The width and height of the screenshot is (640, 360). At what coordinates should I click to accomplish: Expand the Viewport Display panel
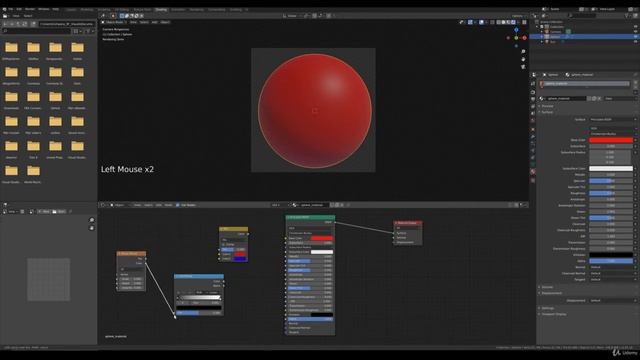pos(553,314)
